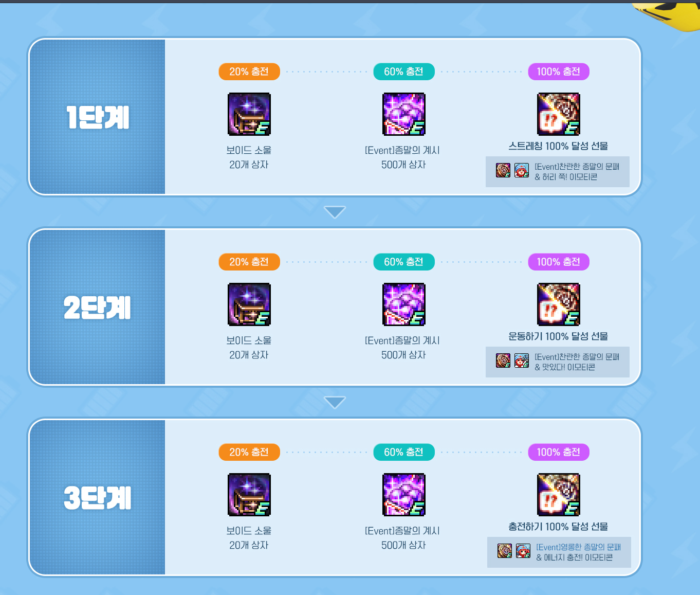Click the Stage 1 Void Soul box icon
Viewport: 700px width, 595px height.
click(x=249, y=114)
